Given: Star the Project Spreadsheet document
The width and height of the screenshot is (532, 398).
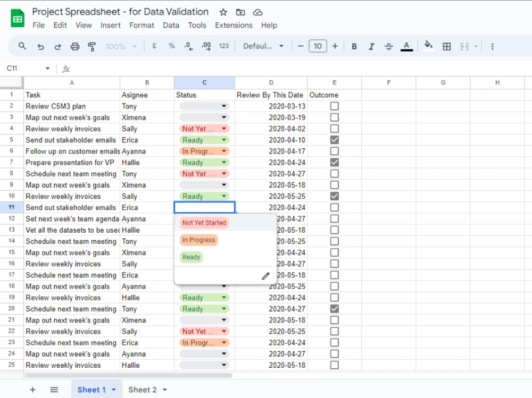Looking at the screenshot, I should tap(223, 11).
